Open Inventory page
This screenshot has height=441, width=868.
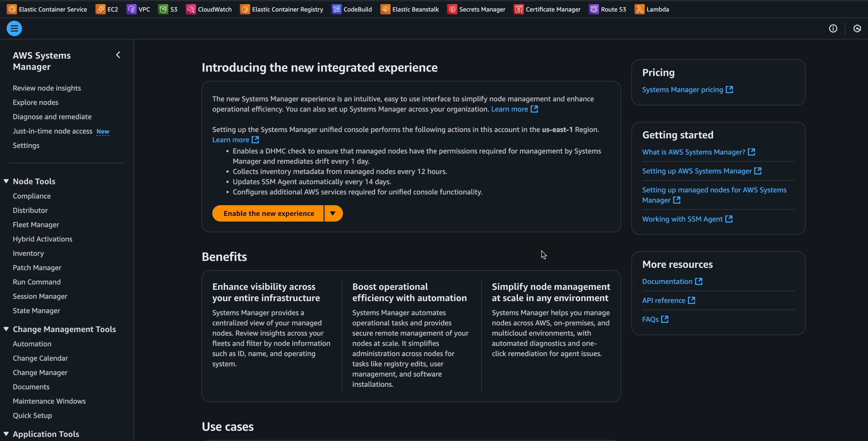click(28, 253)
